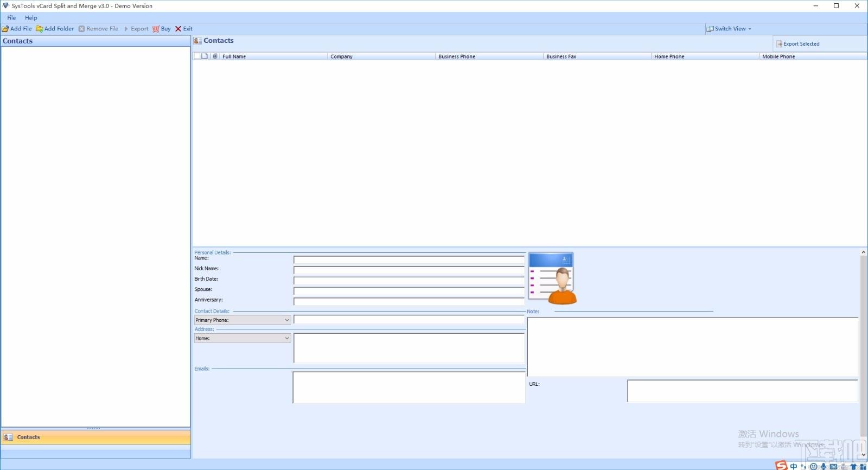Click the red Exit X icon

(x=178, y=29)
